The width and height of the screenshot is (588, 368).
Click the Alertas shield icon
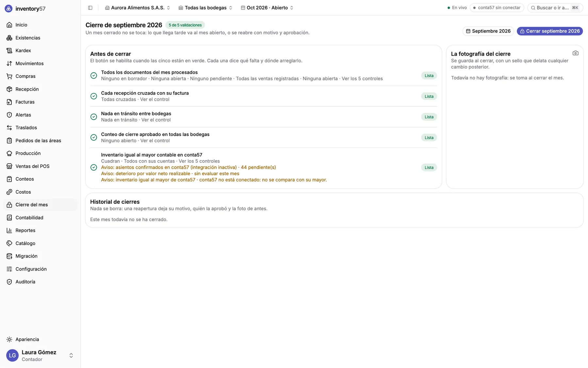(x=9, y=115)
